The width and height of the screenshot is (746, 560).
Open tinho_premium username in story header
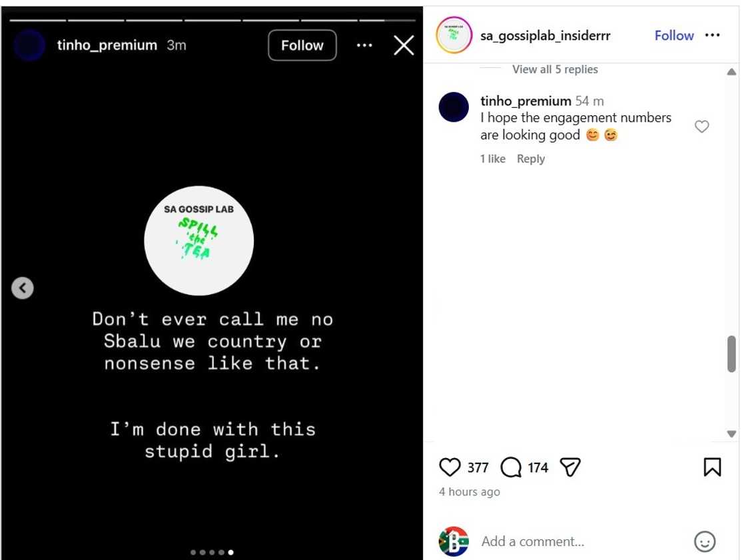107,45
